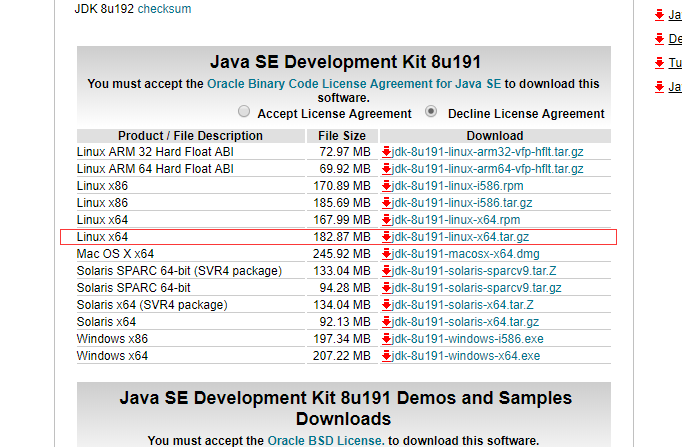The height and width of the screenshot is (447, 682).
Task: Click download arrow icon beside windows-x64.exe
Action: click(386, 355)
